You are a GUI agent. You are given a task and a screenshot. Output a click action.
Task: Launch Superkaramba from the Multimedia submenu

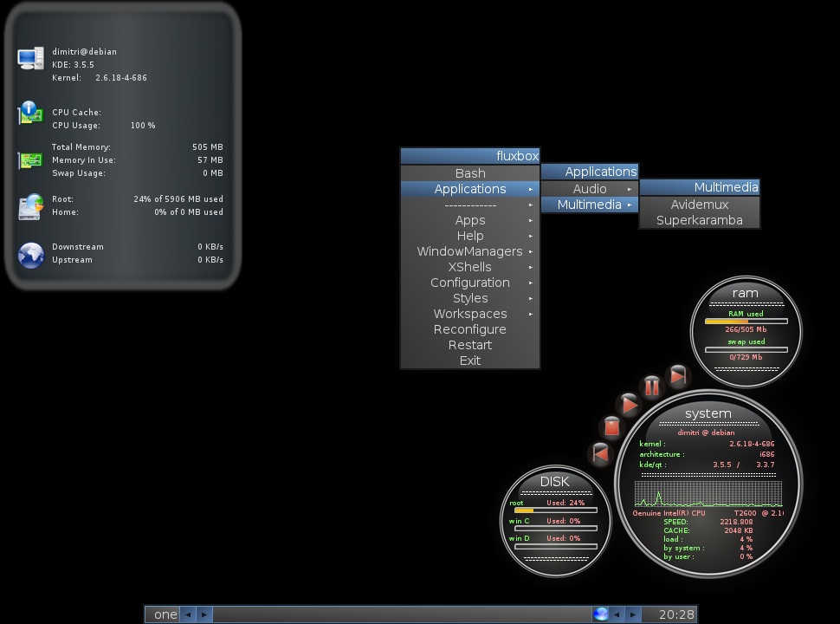(699, 220)
